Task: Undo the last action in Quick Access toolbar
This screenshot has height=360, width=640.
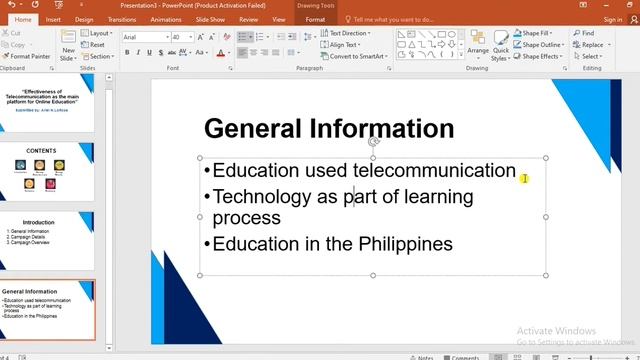Action: coord(11,5)
